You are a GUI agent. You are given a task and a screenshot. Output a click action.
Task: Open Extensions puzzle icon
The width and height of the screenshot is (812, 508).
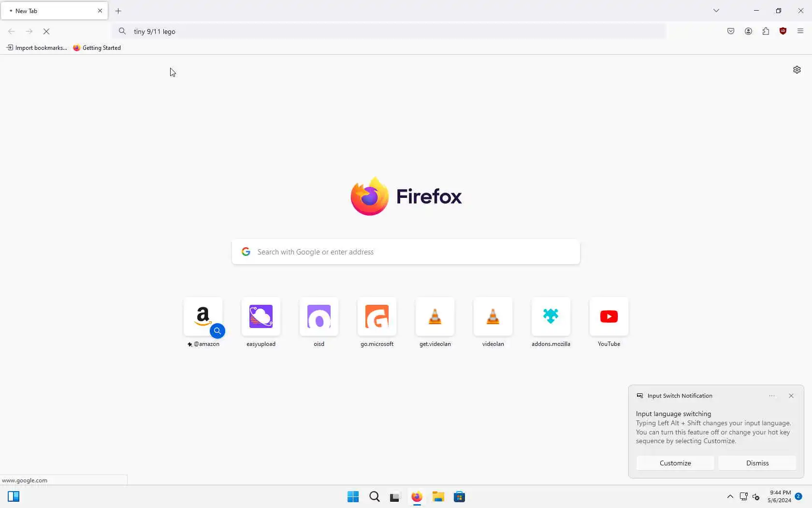pyautogui.click(x=766, y=31)
